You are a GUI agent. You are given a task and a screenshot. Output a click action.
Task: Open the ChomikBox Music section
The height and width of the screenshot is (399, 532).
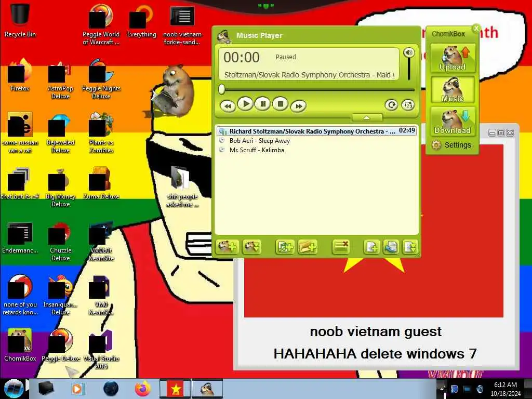click(453, 89)
